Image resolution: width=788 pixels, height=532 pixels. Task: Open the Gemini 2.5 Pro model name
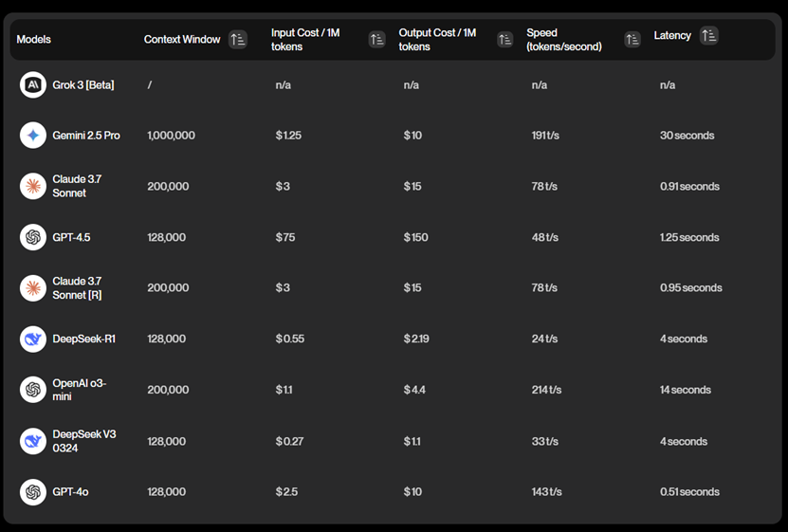click(86, 136)
